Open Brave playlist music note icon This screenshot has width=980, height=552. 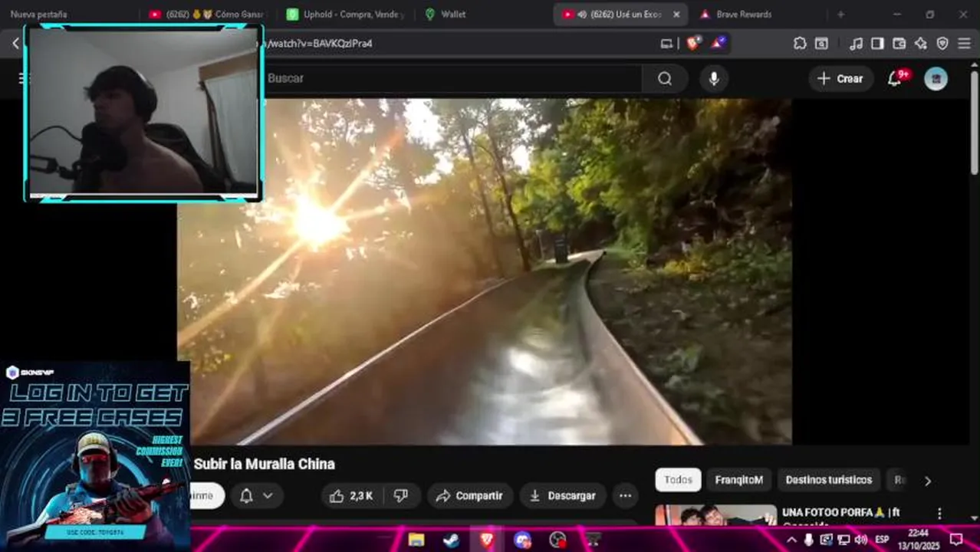click(856, 44)
